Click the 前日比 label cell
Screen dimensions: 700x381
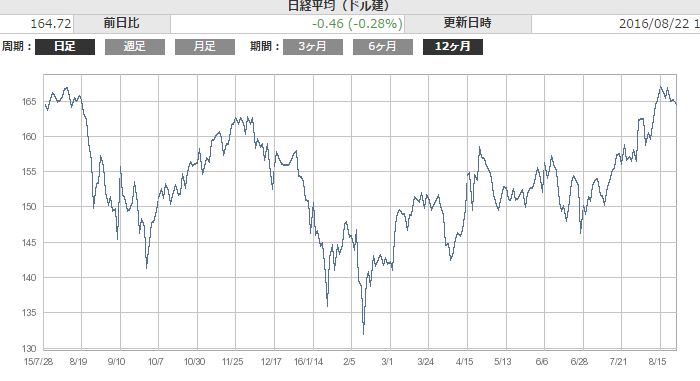coord(121,23)
